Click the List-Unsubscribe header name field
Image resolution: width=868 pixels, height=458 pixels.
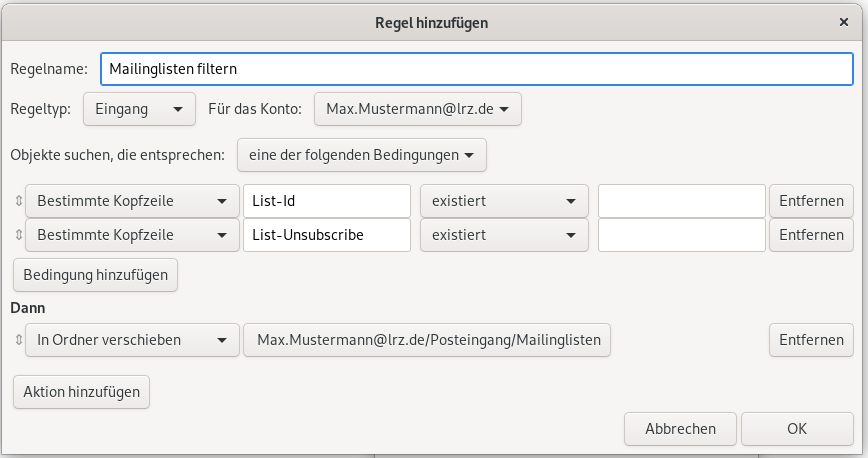pos(327,235)
